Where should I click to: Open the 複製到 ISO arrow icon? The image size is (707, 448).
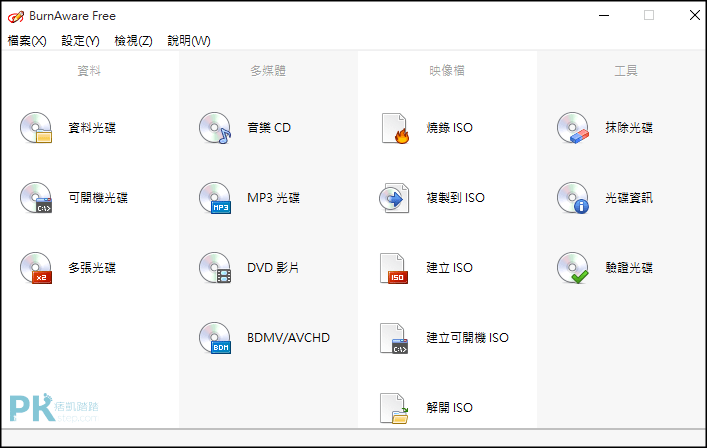394,198
